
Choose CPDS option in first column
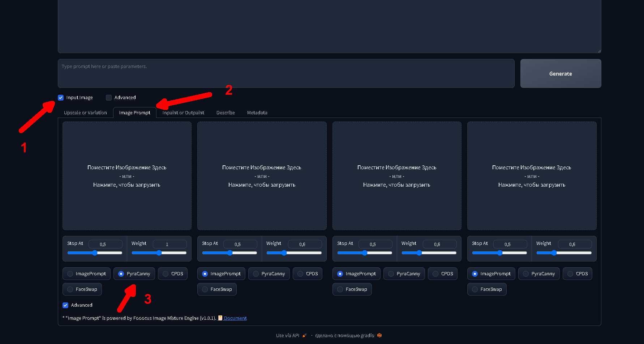tap(166, 274)
